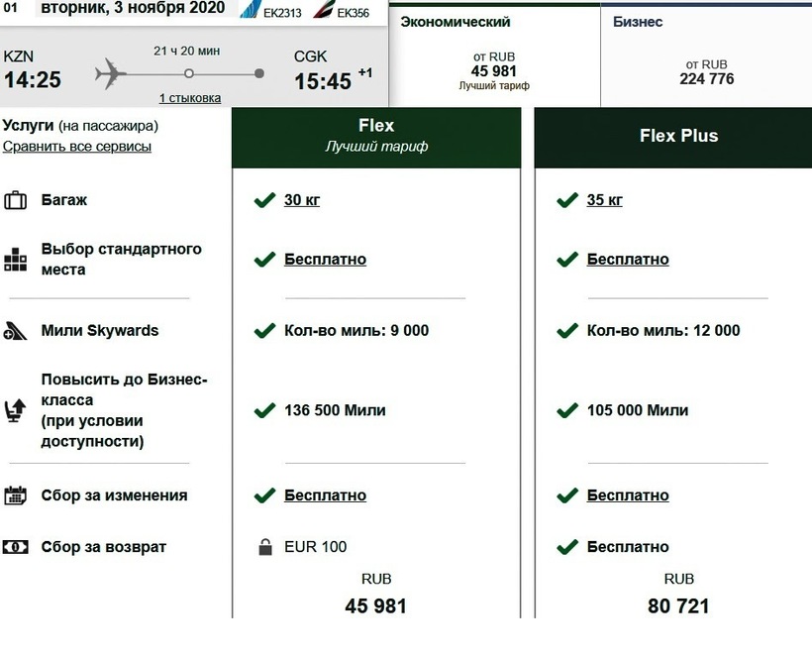Click the airplane icon on flight route
This screenshot has height=656, width=812.
(112, 73)
